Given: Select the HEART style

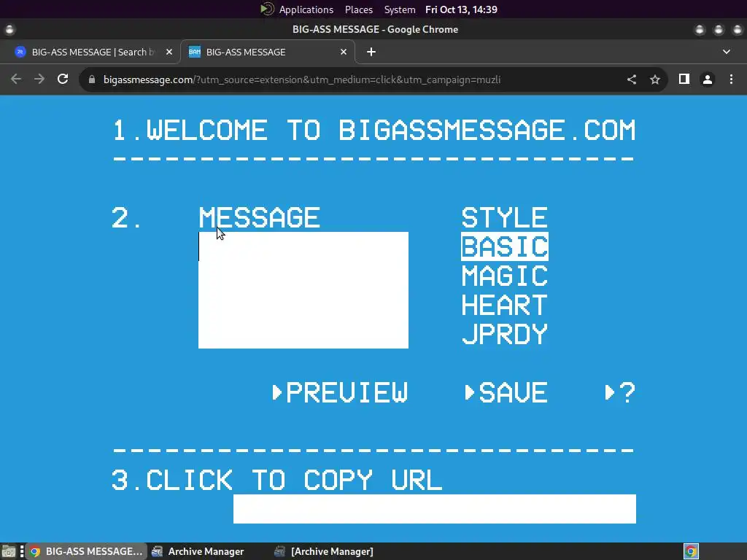Looking at the screenshot, I should pyautogui.click(x=505, y=305).
